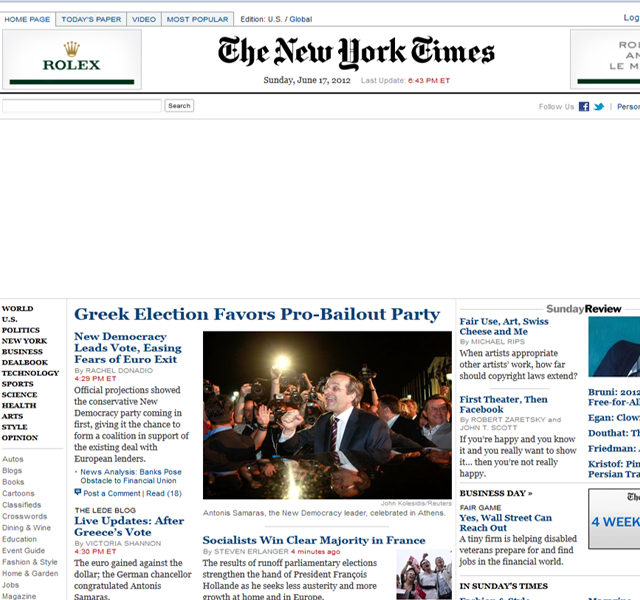The width and height of the screenshot is (640, 600).
Task: Expand the Business Day section link
Action: (496, 493)
